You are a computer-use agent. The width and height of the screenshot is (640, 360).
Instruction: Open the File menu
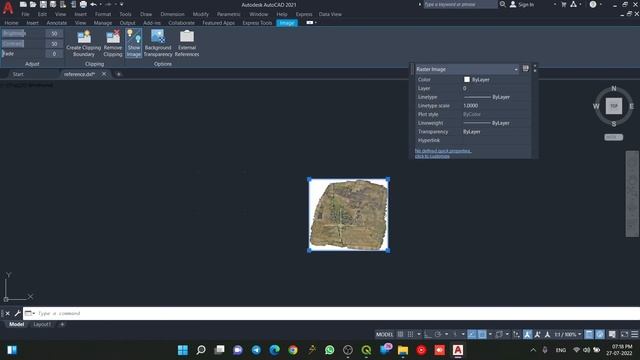[x=25, y=14]
